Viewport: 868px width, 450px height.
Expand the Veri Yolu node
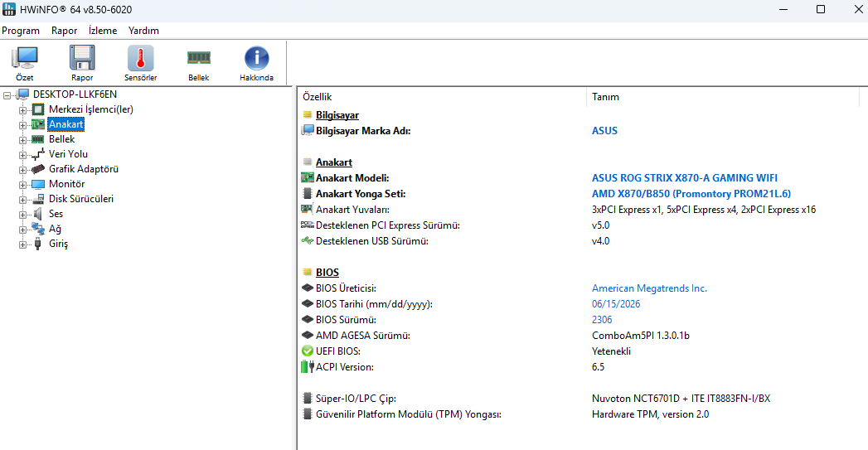pyautogui.click(x=22, y=155)
